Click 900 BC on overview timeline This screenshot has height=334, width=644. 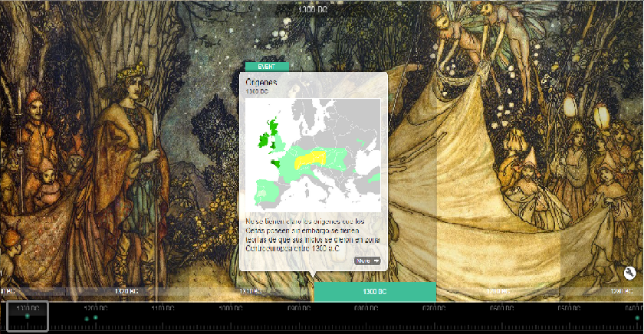(x=299, y=308)
